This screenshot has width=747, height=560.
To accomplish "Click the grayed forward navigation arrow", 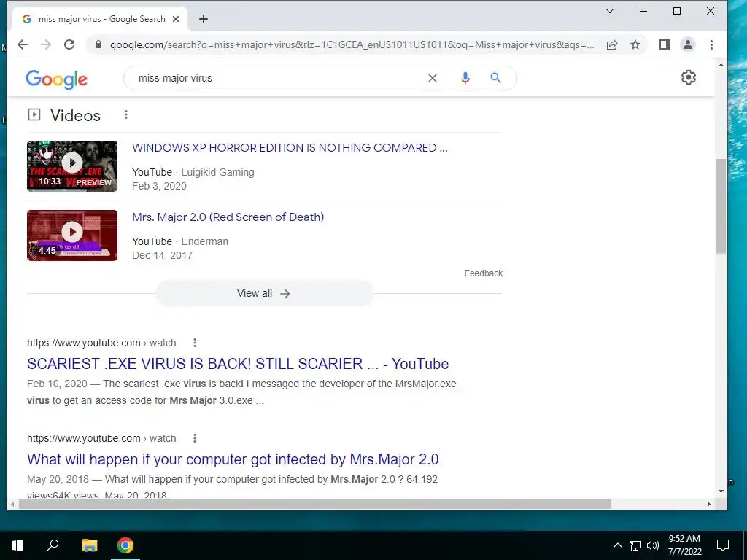I will point(46,44).
